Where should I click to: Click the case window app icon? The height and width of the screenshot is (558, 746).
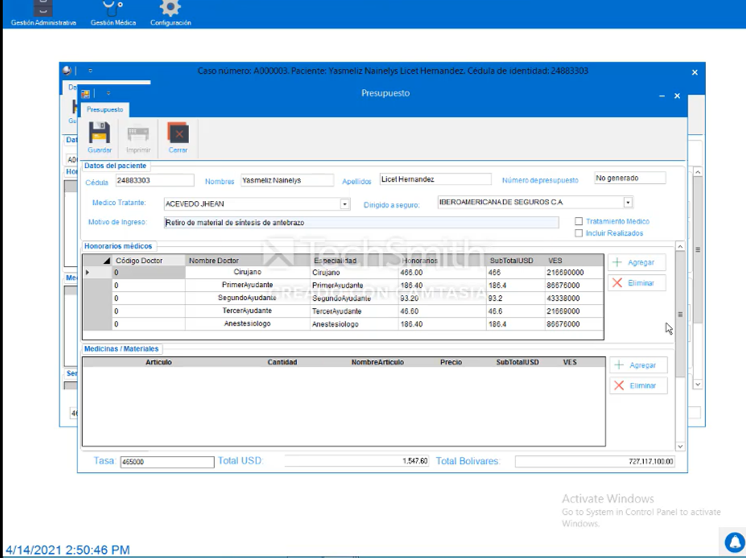pyautogui.click(x=67, y=71)
